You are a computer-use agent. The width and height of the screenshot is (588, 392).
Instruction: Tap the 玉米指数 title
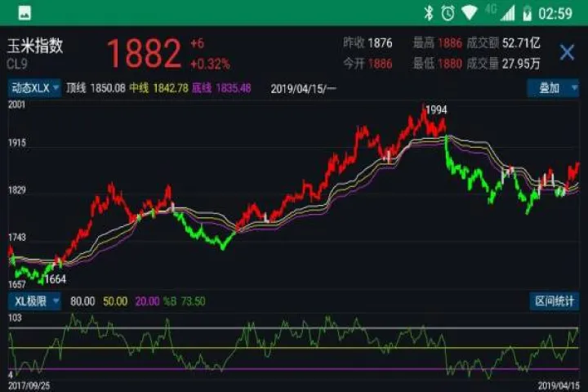point(35,46)
